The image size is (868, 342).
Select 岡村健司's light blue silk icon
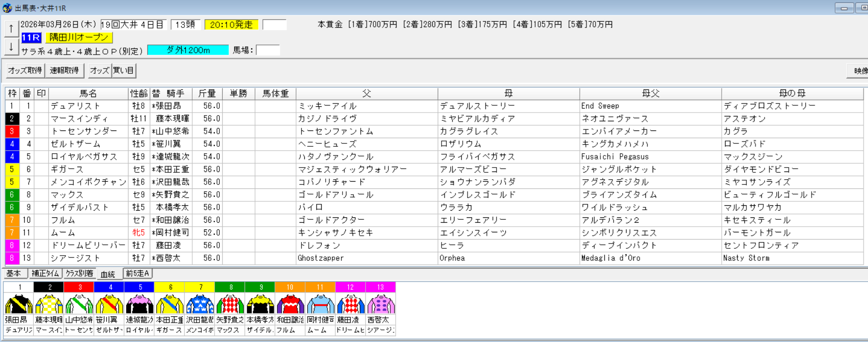tap(320, 304)
